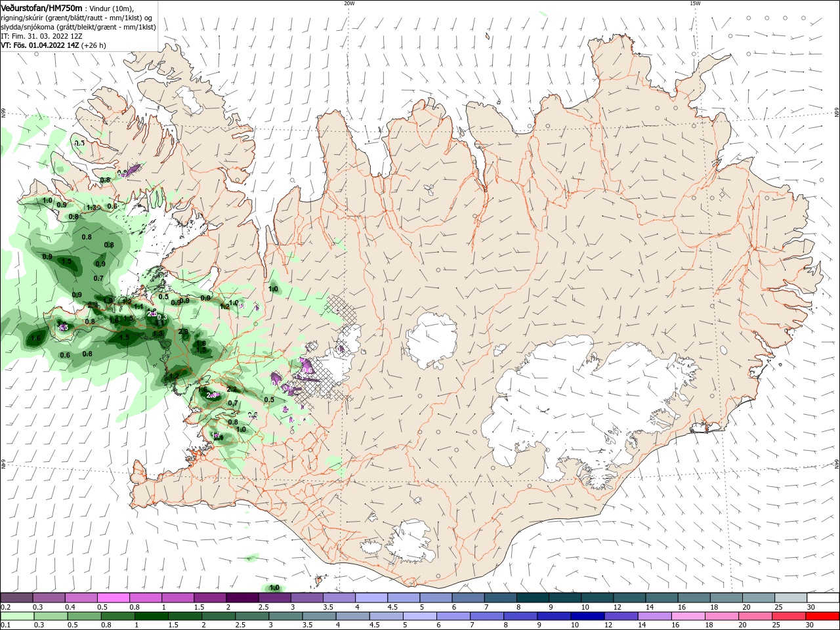This screenshot has height=630, width=840.
Task: Click the 'IT: Fim. 31. 03. 2022 12Z' line
Action: click(41, 36)
